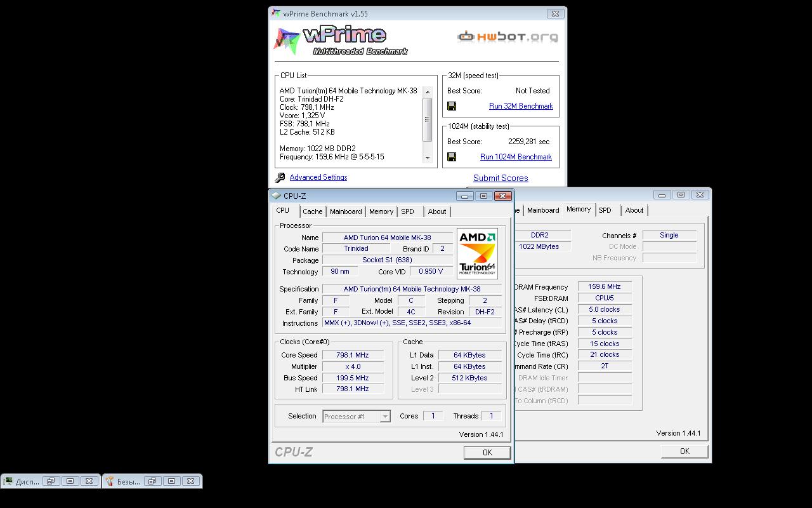Select Mainboard tab in background CPU-Z window
The width and height of the screenshot is (812, 508).
coord(543,210)
